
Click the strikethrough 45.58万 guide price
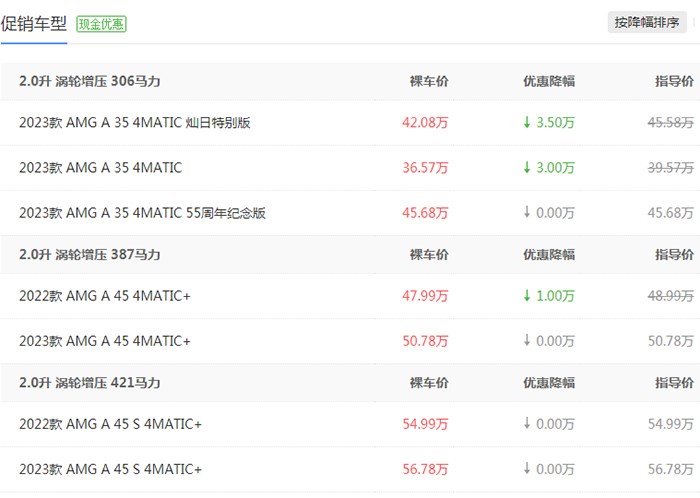coord(671,122)
